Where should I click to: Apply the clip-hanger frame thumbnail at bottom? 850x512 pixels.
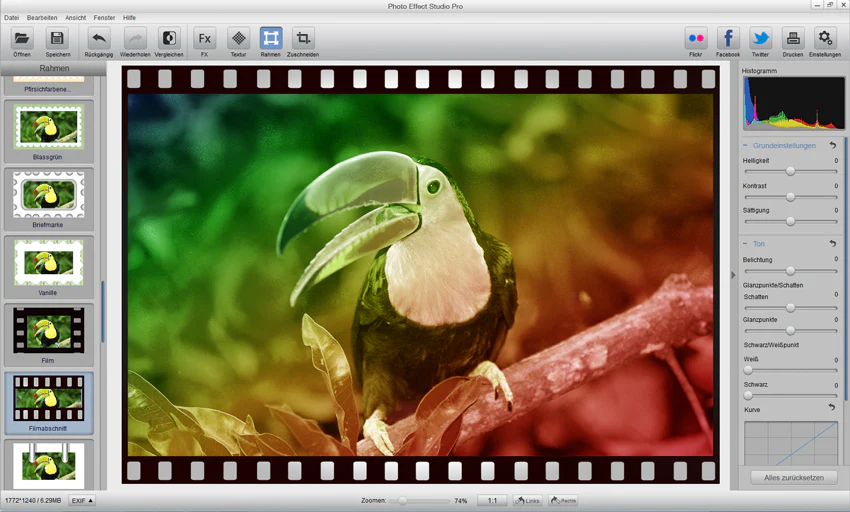pos(49,465)
